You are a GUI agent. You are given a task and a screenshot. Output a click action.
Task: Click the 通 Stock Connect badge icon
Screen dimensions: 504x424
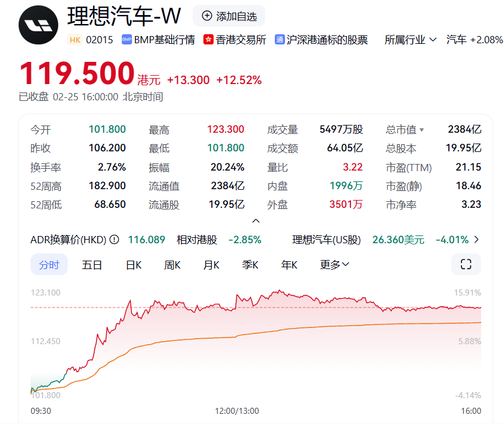click(280, 40)
